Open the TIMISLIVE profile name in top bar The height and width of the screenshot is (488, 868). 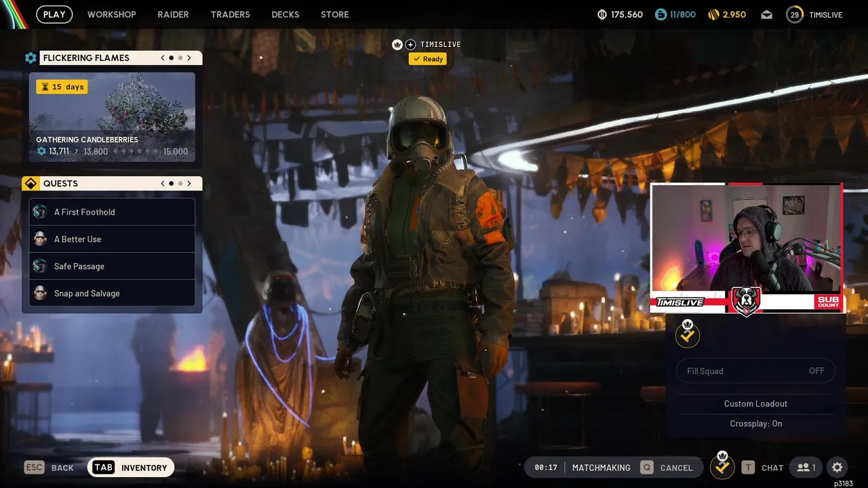(826, 14)
